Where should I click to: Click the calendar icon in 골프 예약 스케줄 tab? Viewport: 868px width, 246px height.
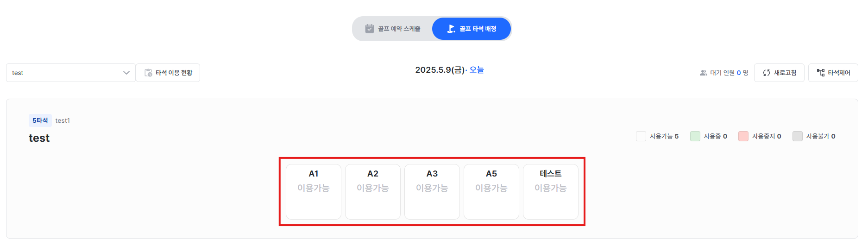coord(369,29)
